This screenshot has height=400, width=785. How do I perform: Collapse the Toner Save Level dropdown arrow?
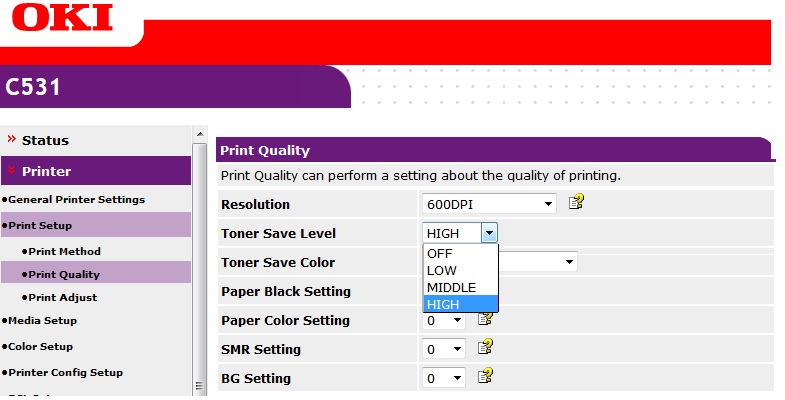(x=488, y=233)
